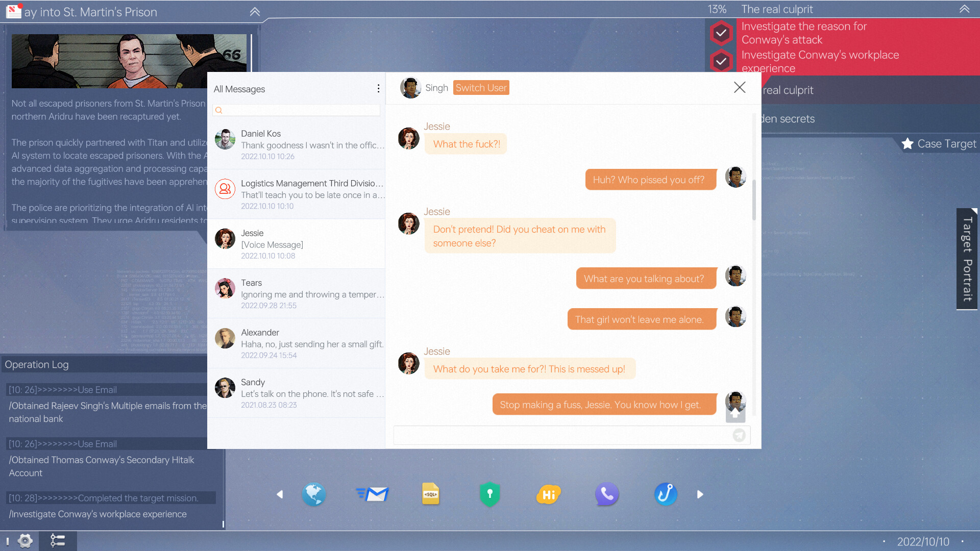Screen dimensions: 980x551
Task: Select the Tears conversation thread
Action: coord(296,293)
